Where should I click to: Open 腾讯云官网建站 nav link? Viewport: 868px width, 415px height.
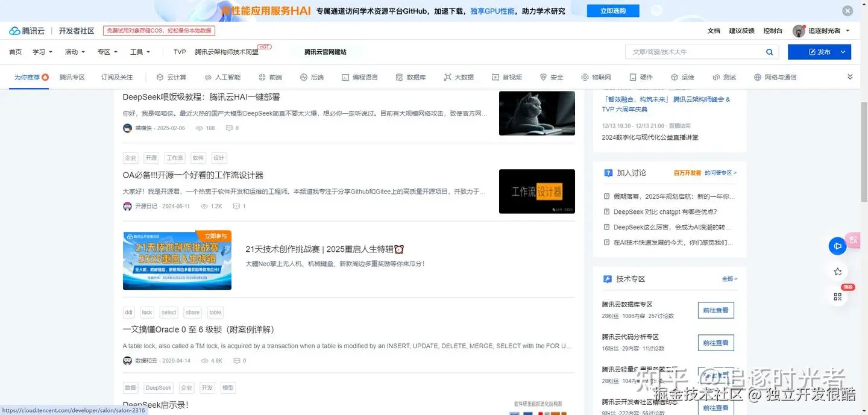[325, 52]
